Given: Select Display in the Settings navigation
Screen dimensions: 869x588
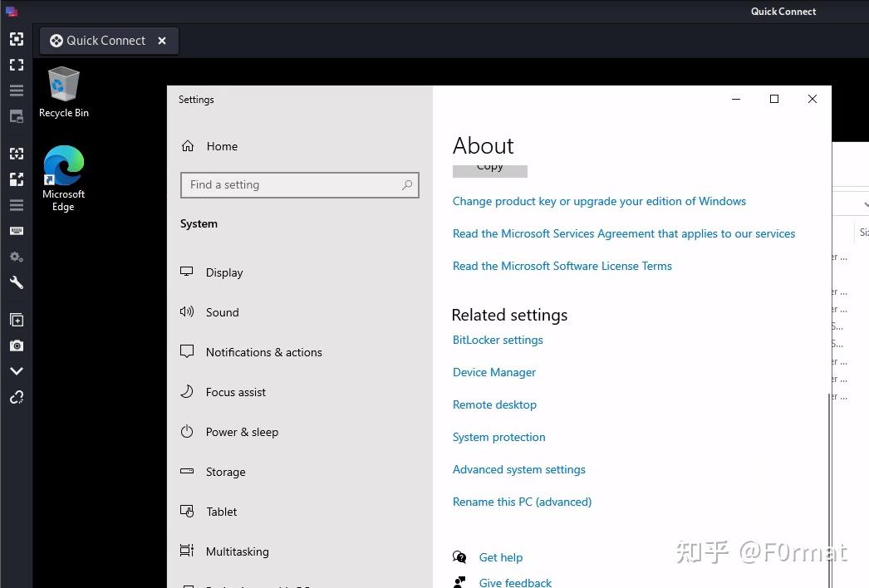Looking at the screenshot, I should tap(224, 272).
